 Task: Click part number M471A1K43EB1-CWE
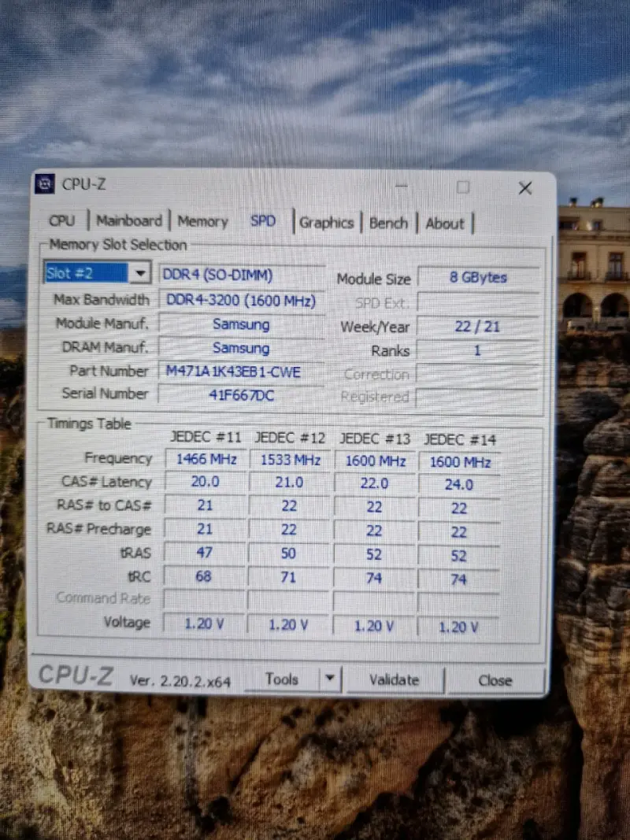(x=242, y=372)
